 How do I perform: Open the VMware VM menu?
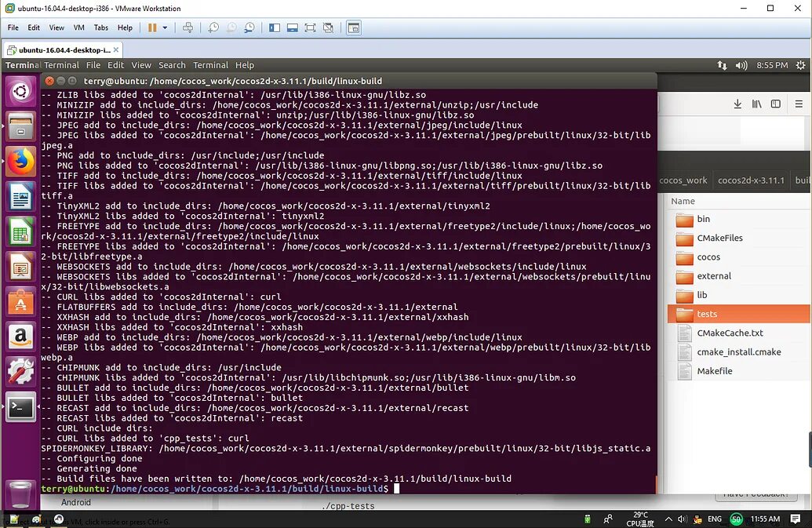point(78,27)
